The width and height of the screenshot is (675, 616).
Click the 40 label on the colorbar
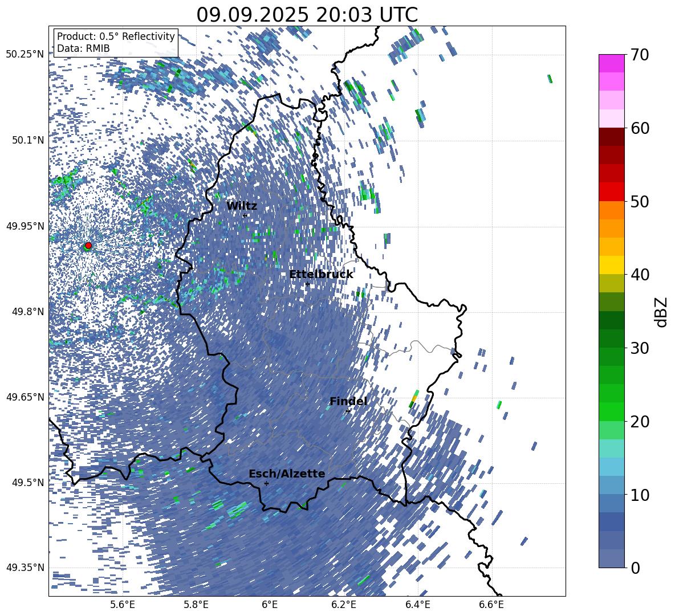tap(640, 275)
